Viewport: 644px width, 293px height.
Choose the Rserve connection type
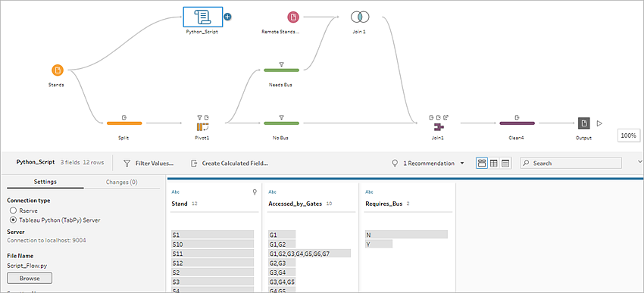(x=13, y=210)
